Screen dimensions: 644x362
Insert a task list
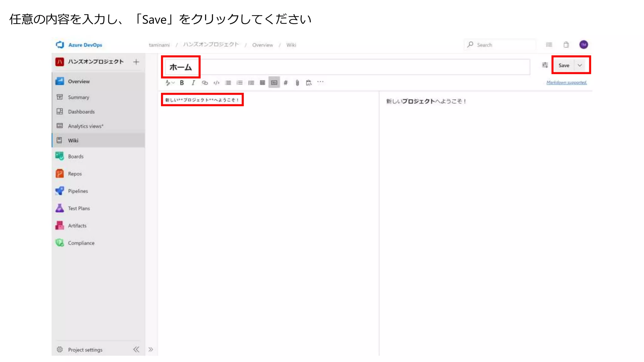pos(251,83)
